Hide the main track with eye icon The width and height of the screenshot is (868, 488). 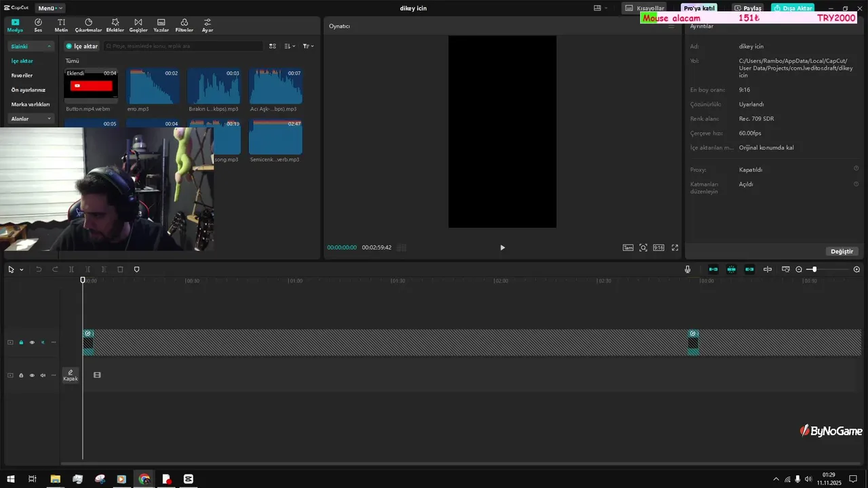coord(32,375)
